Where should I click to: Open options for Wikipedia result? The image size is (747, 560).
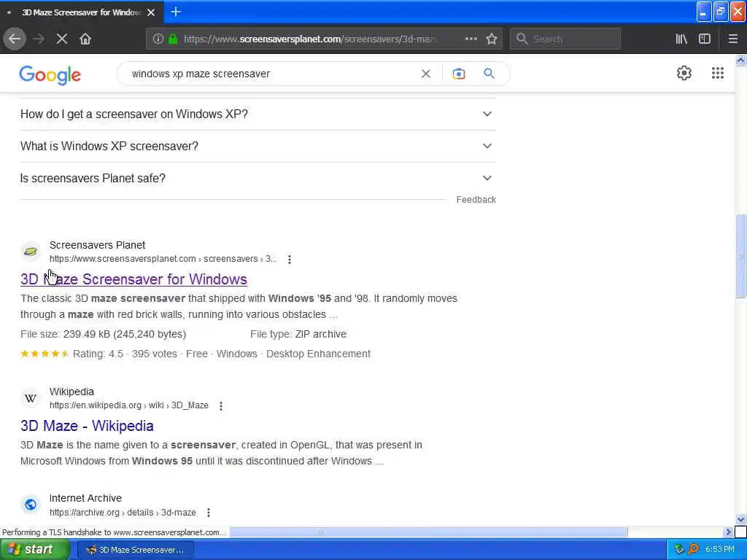(x=220, y=405)
